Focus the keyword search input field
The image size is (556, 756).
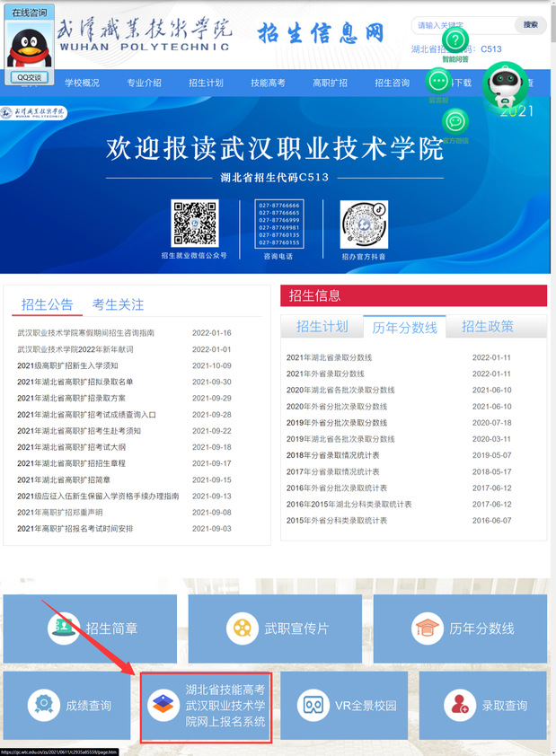(462, 25)
